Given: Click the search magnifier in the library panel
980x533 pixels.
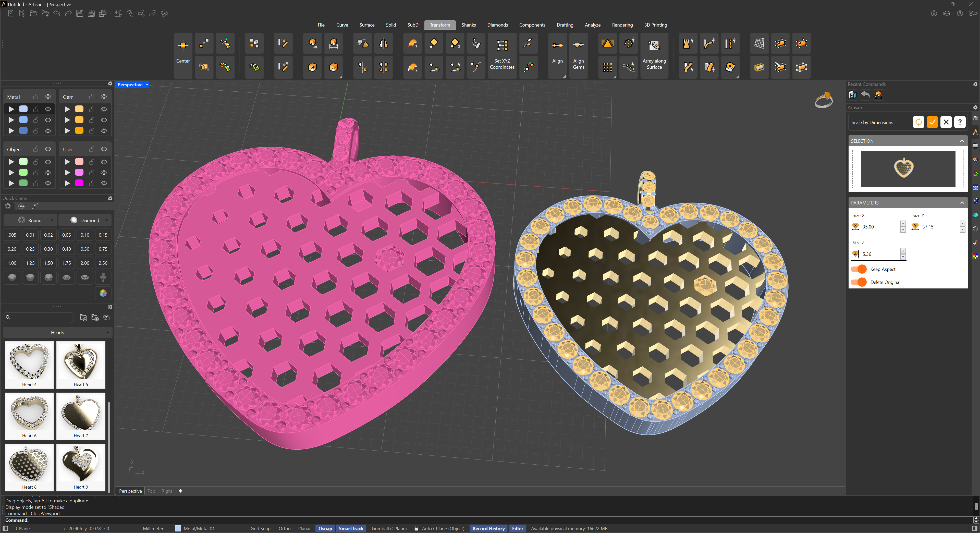Looking at the screenshot, I should tap(8, 317).
